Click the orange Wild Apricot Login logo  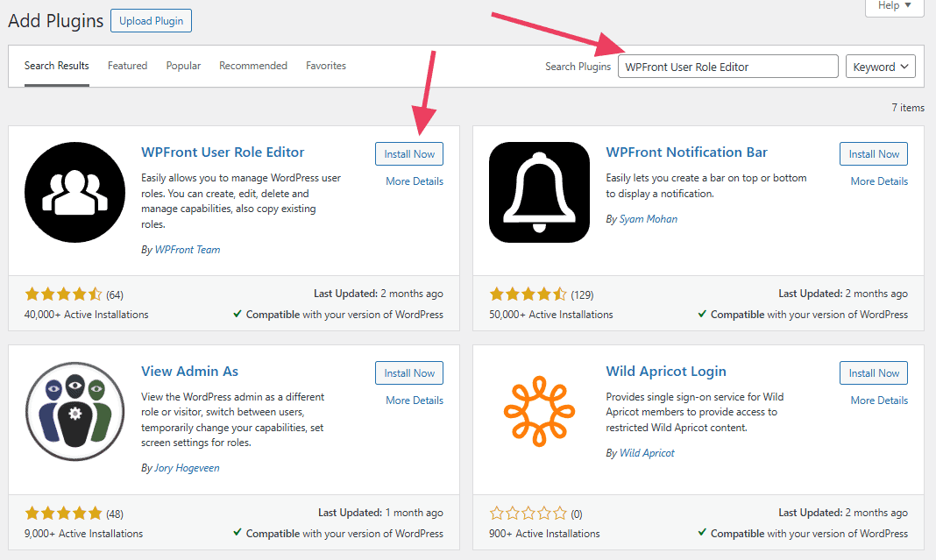click(538, 411)
